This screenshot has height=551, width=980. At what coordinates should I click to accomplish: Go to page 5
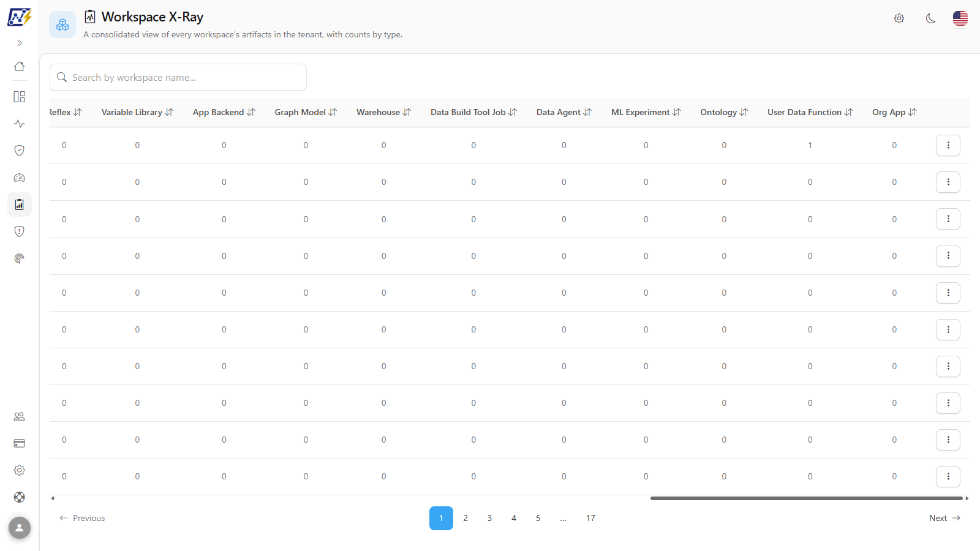click(538, 518)
